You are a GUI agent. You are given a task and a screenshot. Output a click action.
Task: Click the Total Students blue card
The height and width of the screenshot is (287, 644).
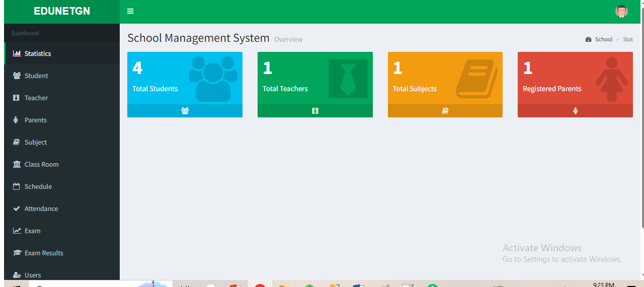point(185,78)
